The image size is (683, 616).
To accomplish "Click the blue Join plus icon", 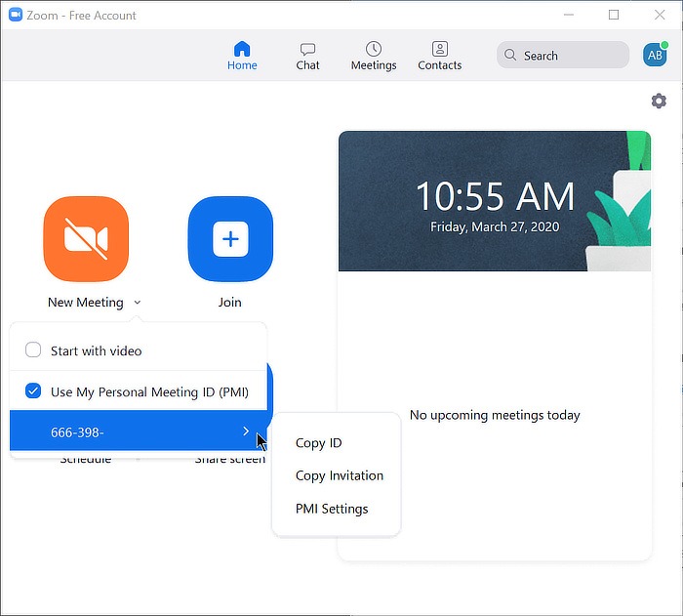I will point(230,239).
